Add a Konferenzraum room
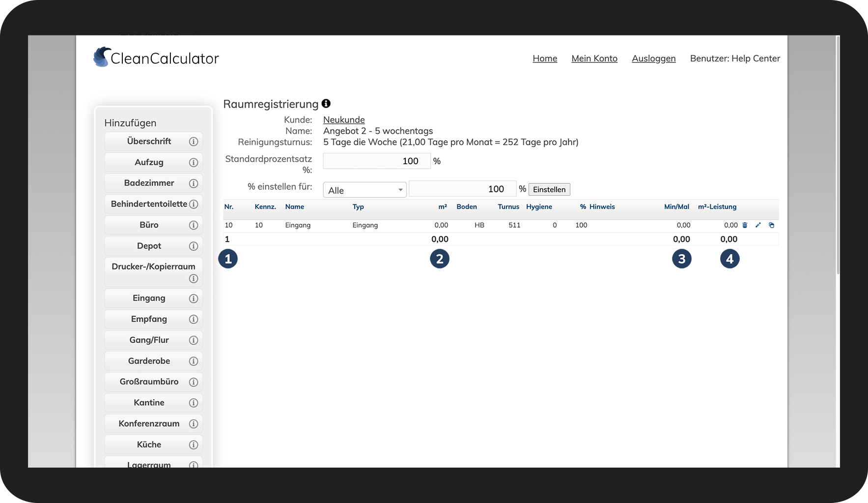Screen dimensions: 868x503 [x=149, y=423]
